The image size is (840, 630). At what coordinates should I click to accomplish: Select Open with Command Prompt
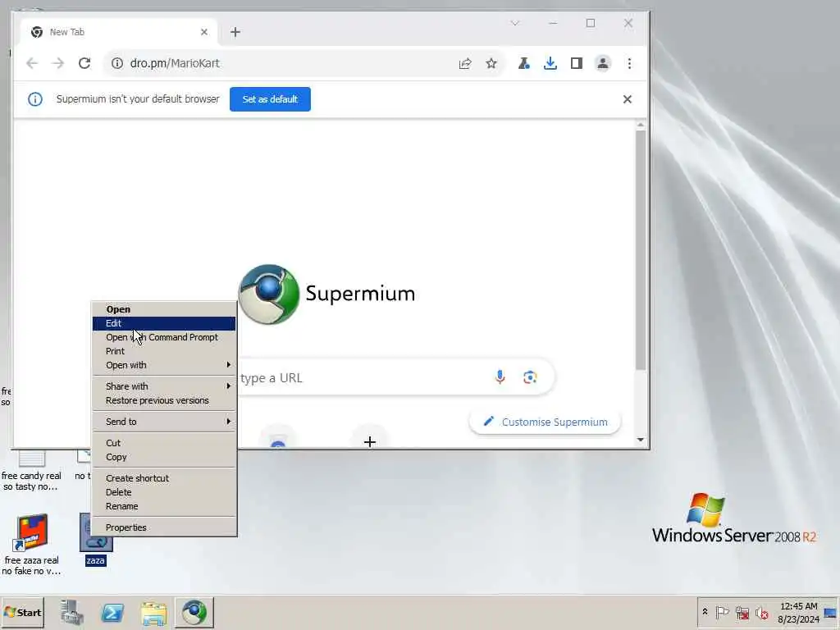164,337
